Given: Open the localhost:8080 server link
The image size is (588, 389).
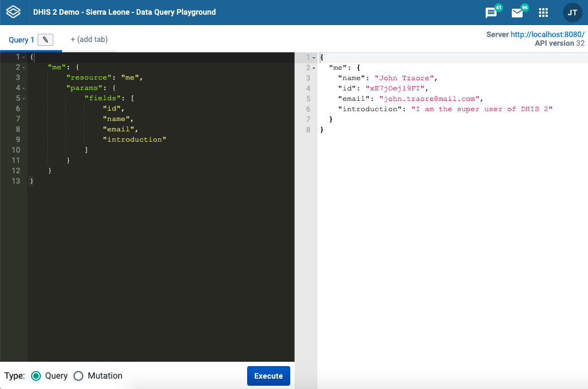Looking at the screenshot, I should tap(547, 34).
